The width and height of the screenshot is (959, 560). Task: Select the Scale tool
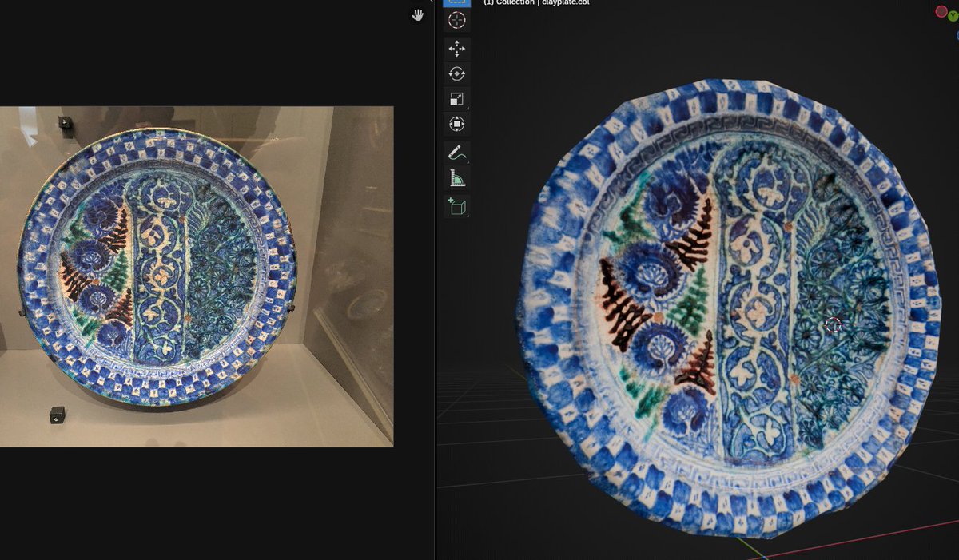point(456,99)
